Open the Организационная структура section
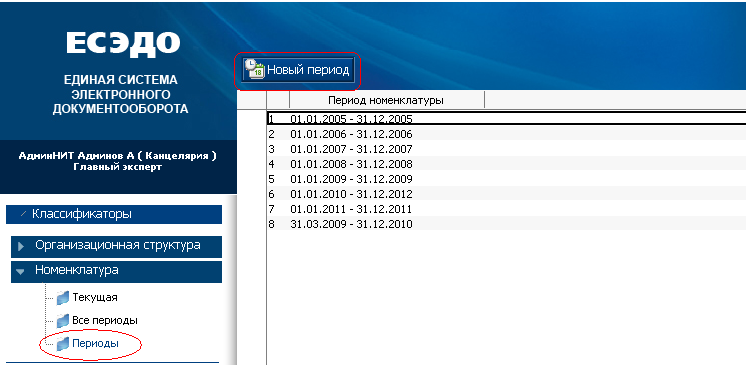This screenshot has width=746, height=365. tap(117, 247)
